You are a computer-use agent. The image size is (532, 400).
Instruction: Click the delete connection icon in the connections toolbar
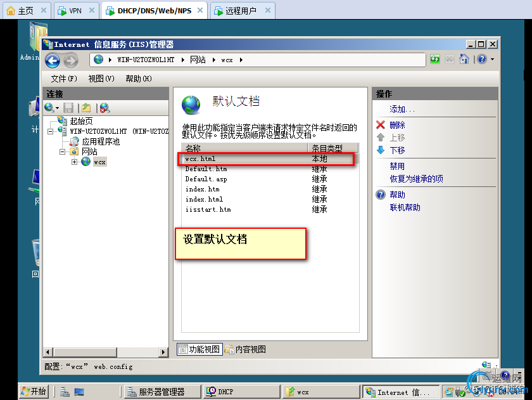[104, 108]
